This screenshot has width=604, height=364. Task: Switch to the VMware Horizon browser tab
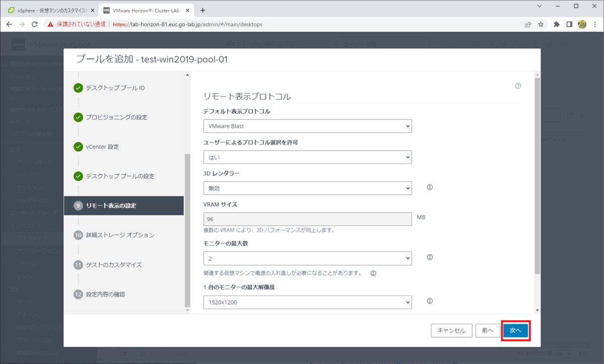[146, 10]
